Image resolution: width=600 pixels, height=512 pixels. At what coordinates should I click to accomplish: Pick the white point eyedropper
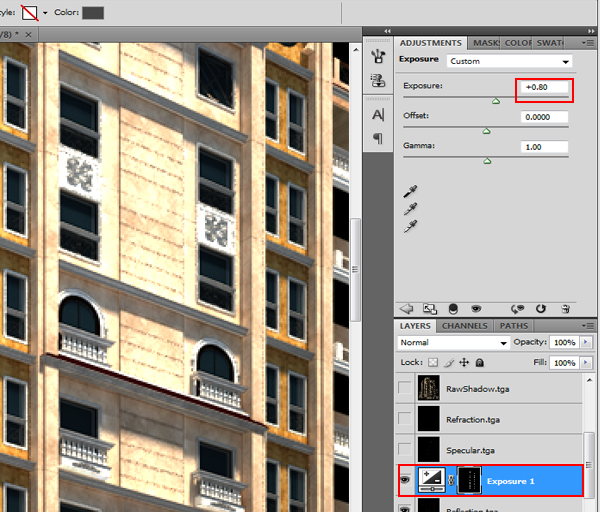click(409, 227)
